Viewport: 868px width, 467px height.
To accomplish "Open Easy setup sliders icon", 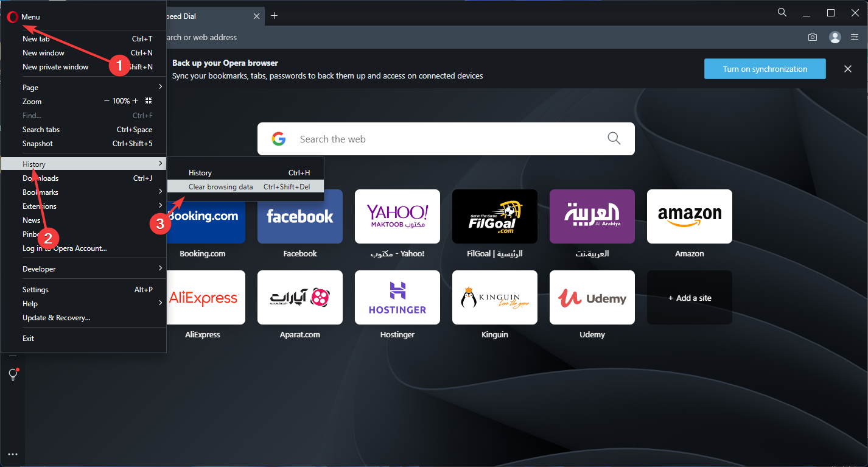I will click(855, 37).
